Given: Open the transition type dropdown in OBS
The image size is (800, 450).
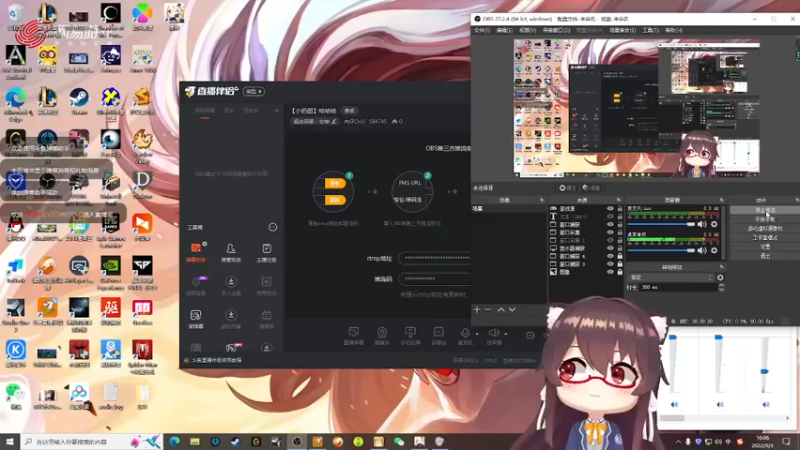Looking at the screenshot, I should tap(670, 278).
